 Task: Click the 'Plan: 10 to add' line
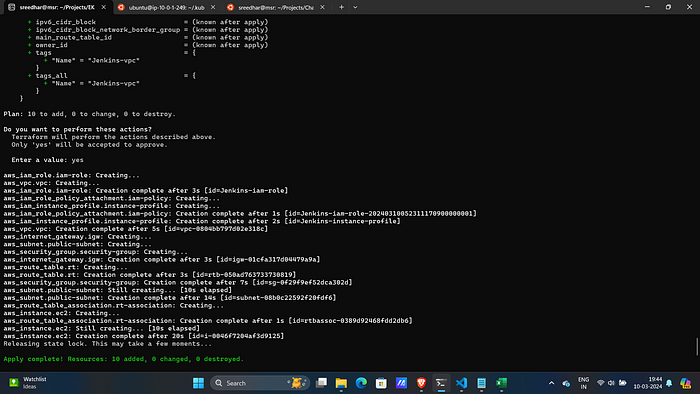pos(89,114)
